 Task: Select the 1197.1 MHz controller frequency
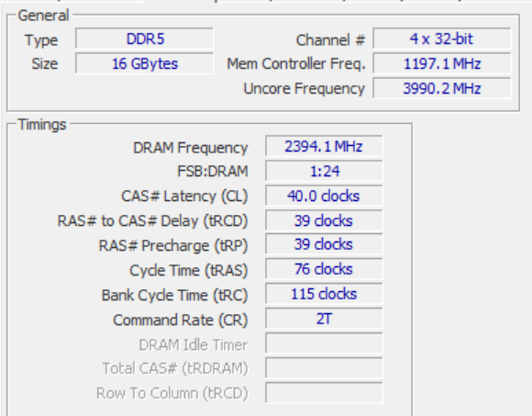(x=442, y=63)
